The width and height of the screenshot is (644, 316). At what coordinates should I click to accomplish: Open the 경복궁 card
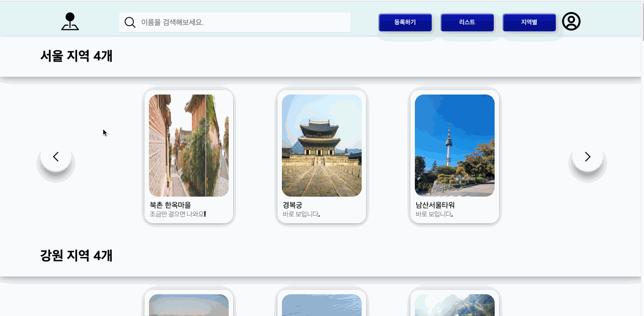321,156
